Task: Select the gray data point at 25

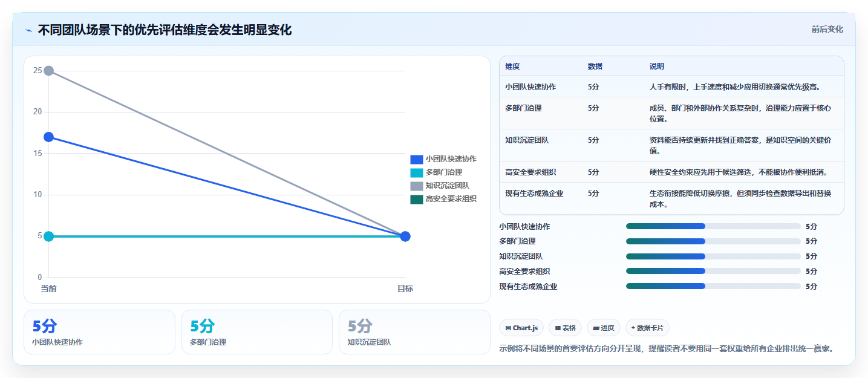Action: (x=49, y=71)
